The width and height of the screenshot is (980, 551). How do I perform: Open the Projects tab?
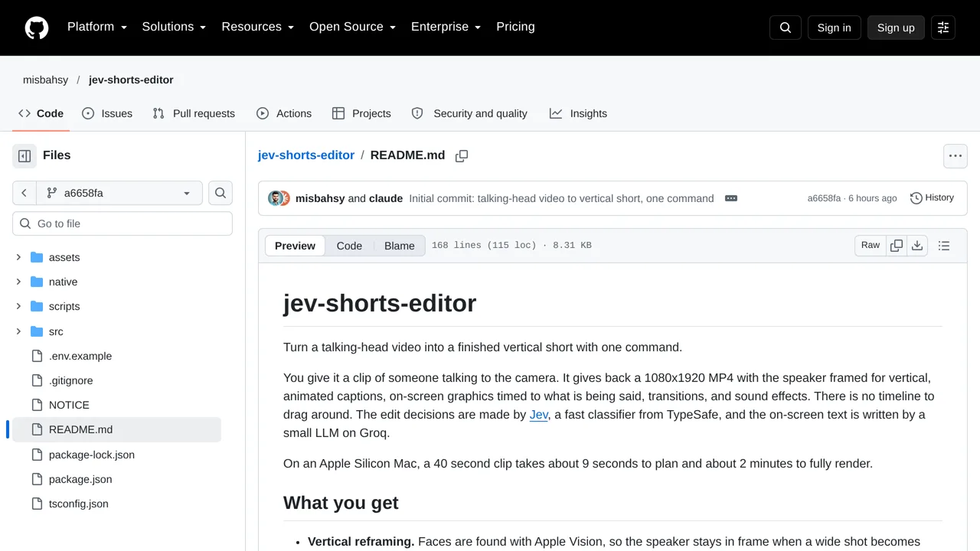361,113
